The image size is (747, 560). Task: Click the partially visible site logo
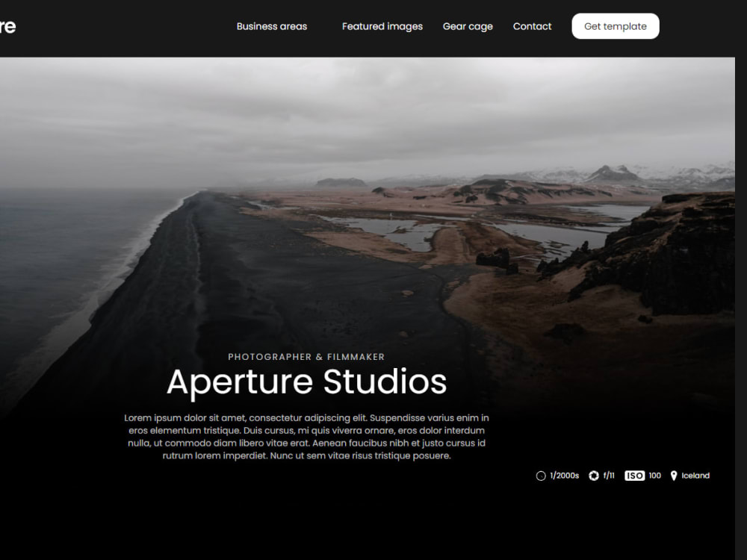(7, 27)
